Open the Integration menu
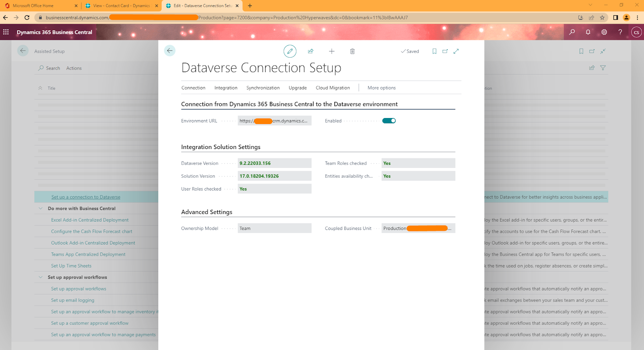This screenshot has width=644, height=350. 226,88
